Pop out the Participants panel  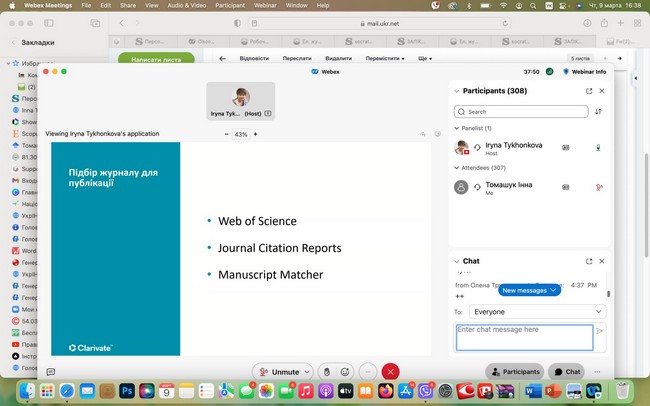point(589,91)
